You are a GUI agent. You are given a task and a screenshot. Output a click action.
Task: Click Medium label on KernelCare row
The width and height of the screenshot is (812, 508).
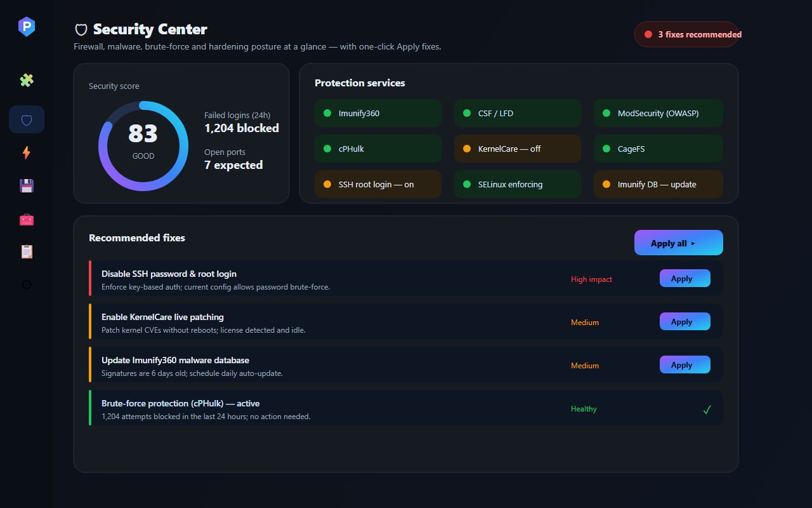(585, 323)
